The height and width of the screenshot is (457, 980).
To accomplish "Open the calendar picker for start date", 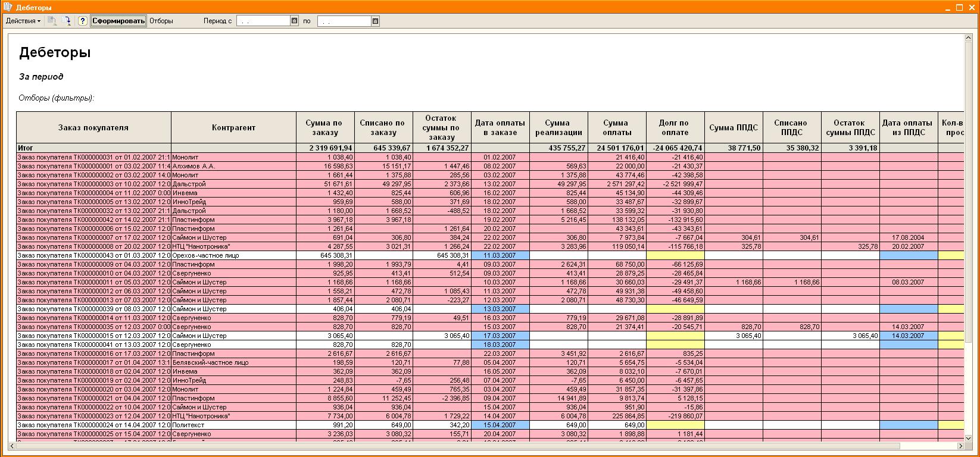I will [294, 21].
